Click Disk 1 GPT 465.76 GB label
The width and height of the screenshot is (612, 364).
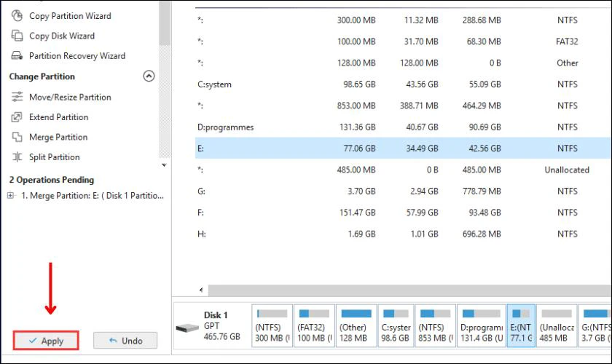221,325
